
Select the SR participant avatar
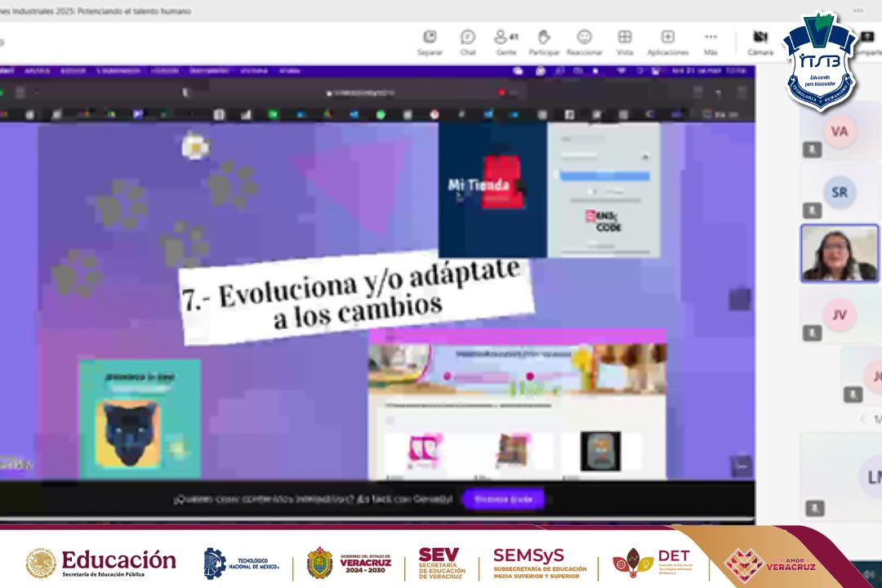tap(839, 193)
